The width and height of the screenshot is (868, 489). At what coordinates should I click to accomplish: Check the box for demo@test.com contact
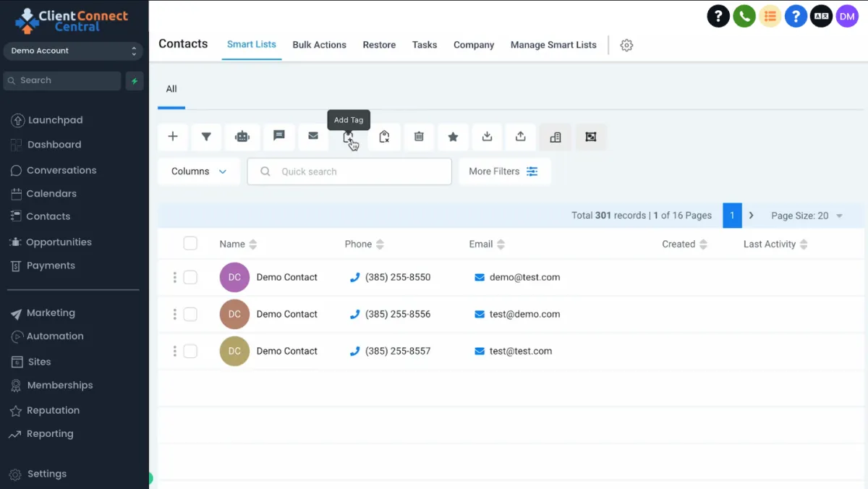[x=190, y=277]
